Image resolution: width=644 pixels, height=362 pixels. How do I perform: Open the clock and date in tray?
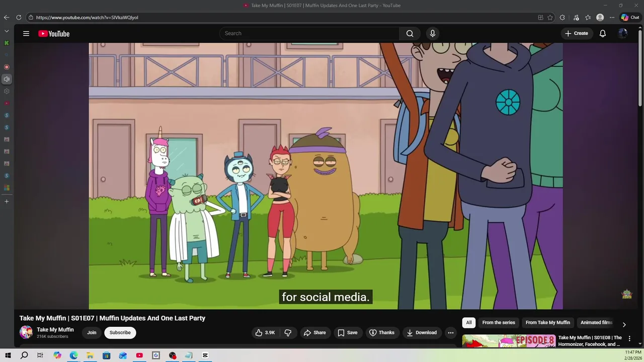coord(633,355)
